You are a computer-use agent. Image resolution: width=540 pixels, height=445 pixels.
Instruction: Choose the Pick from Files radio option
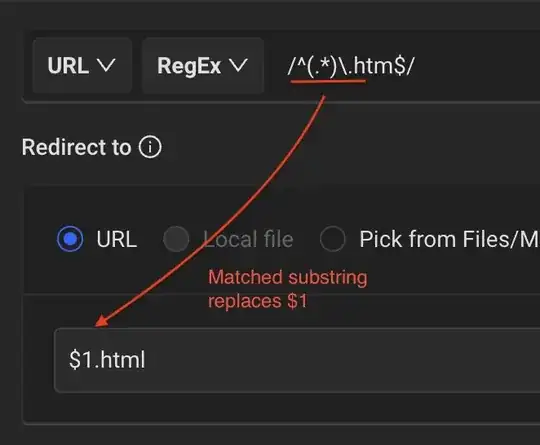pyautogui.click(x=332, y=239)
